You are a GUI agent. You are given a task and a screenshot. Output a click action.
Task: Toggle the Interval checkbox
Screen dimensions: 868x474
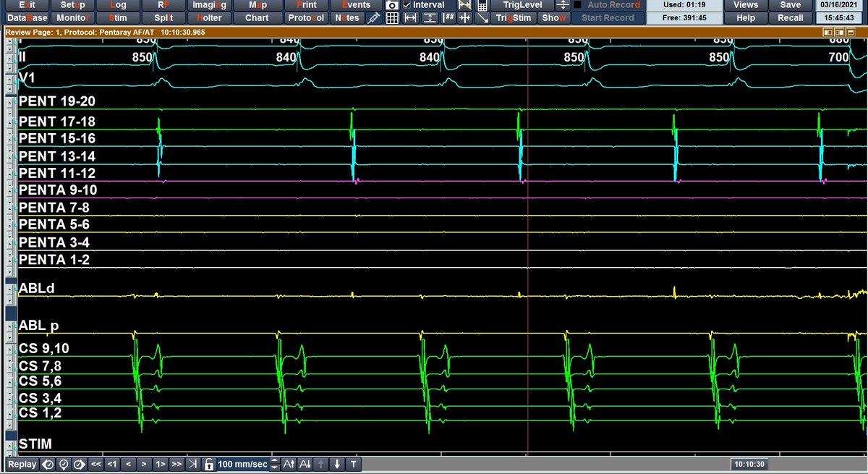pos(407,5)
